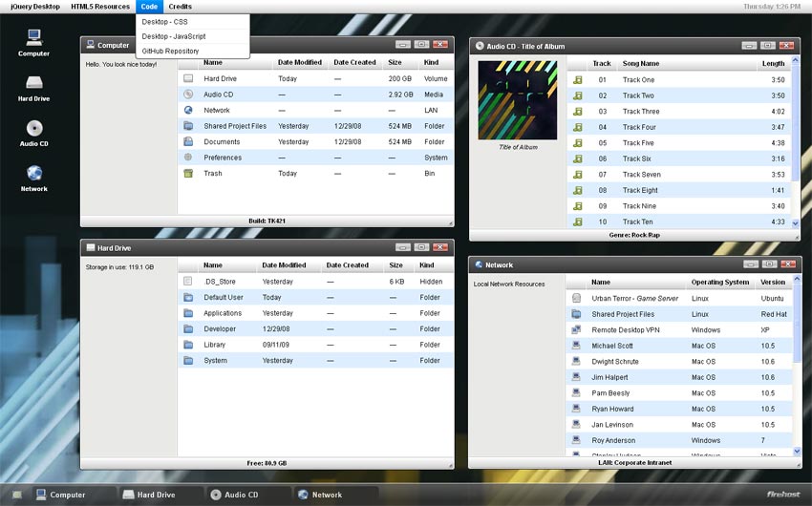Click the Trash icon in Computer window
812x506 pixels.
click(188, 174)
